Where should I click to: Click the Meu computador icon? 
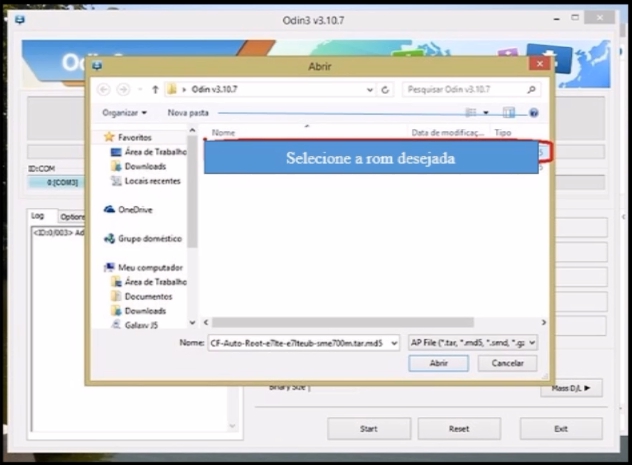click(x=109, y=267)
